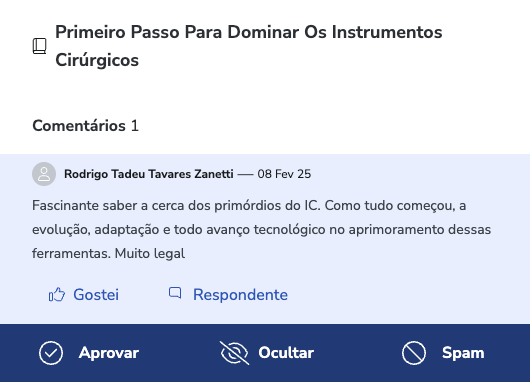
Task: Click the comment's last line Muito legal
Action: pyautogui.click(x=150, y=254)
